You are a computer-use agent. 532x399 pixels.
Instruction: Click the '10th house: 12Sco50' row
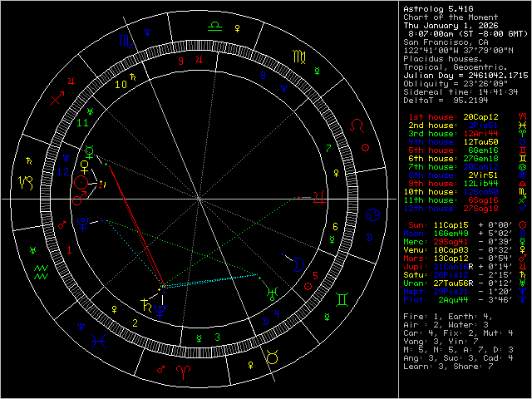(x=451, y=192)
